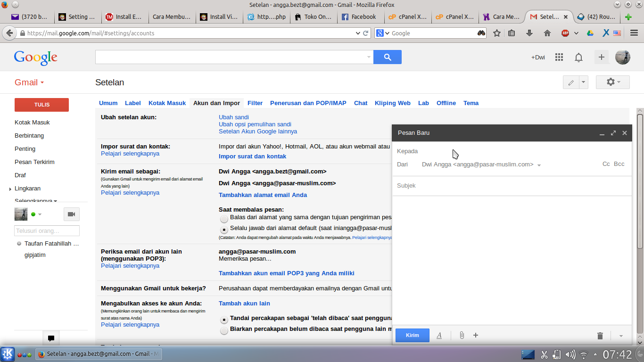Open the Dari sender address dropdown
The width and height of the screenshot is (644, 362).
point(539,165)
